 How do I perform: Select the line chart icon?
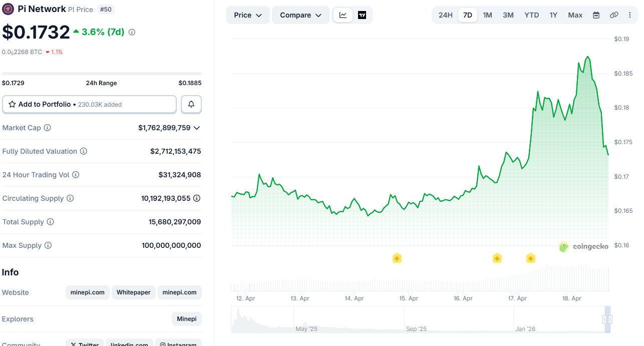click(344, 15)
